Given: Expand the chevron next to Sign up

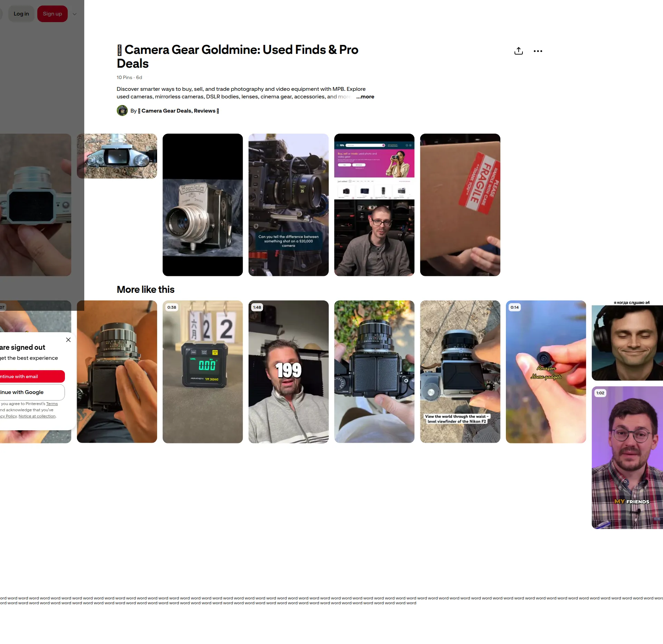Looking at the screenshot, I should (x=75, y=14).
